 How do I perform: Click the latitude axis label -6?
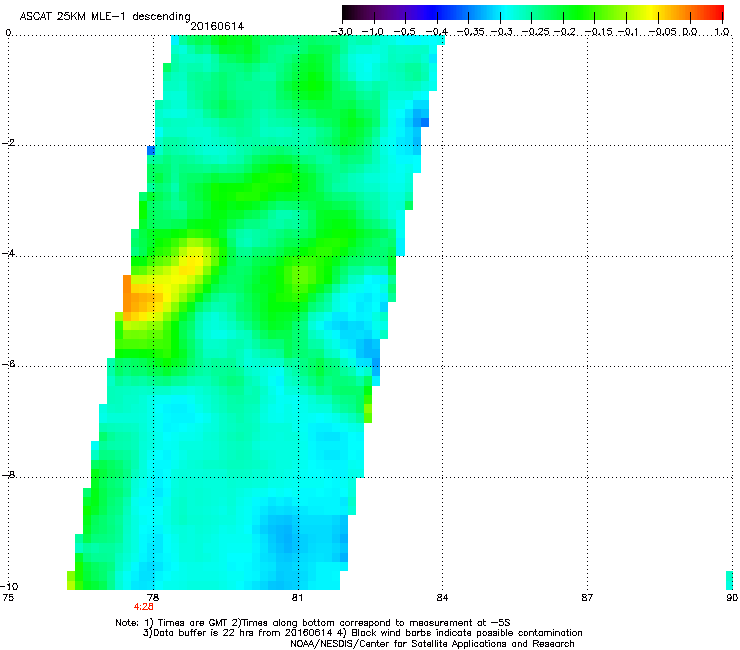pyautogui.click(x=8, y=364)
